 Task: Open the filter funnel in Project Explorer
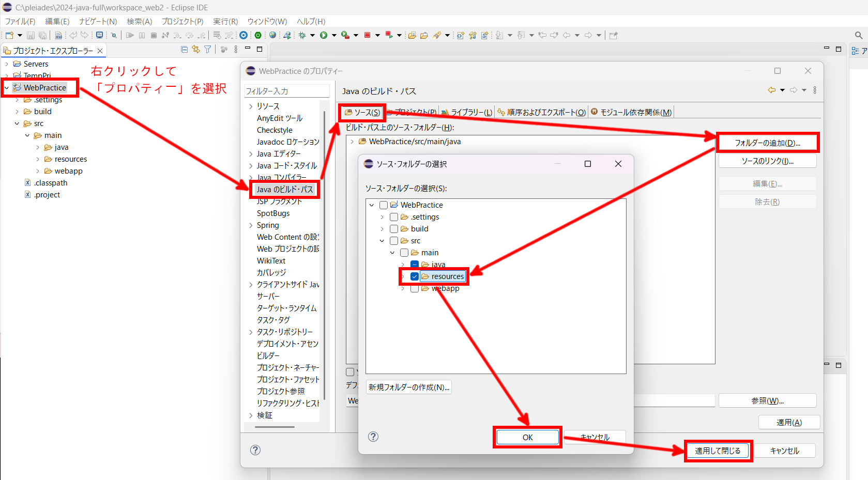click(x=207, y=49)
